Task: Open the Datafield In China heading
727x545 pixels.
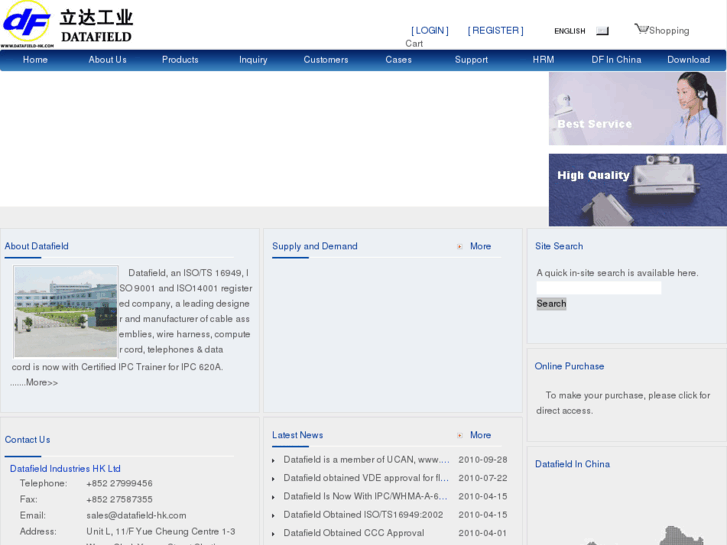Action: 573,464
